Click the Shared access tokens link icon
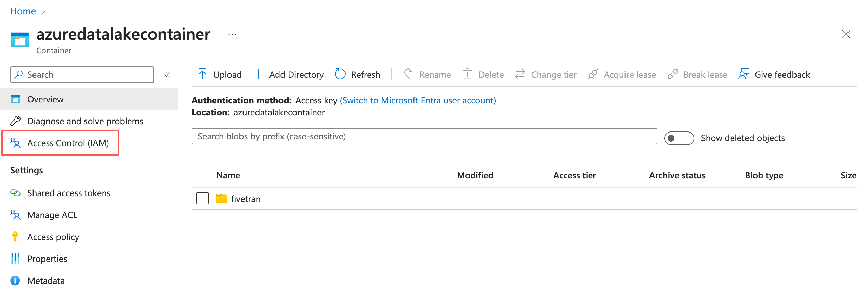Viewport: 868px width, 302px height. (15, 193)
